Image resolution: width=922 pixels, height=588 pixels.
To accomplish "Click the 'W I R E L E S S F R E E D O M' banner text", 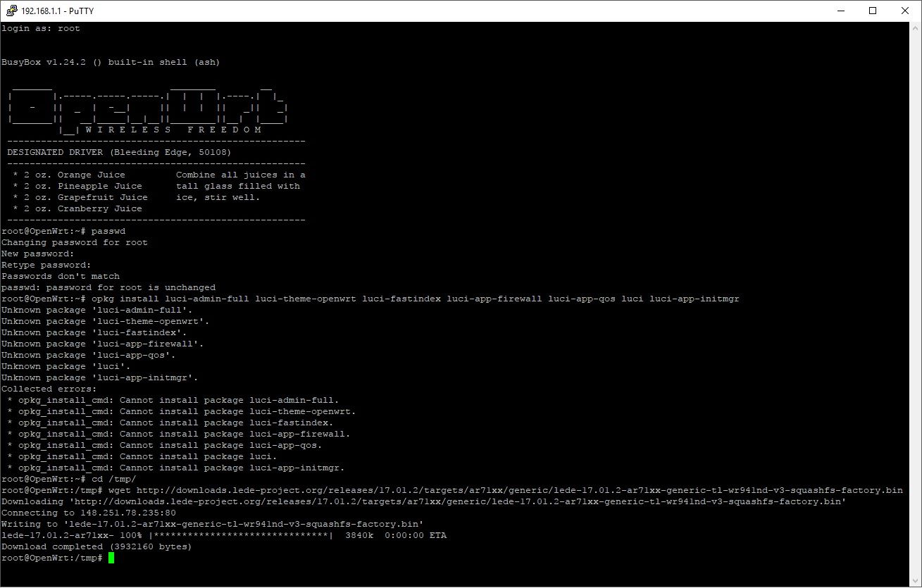I will pos(173,130).
